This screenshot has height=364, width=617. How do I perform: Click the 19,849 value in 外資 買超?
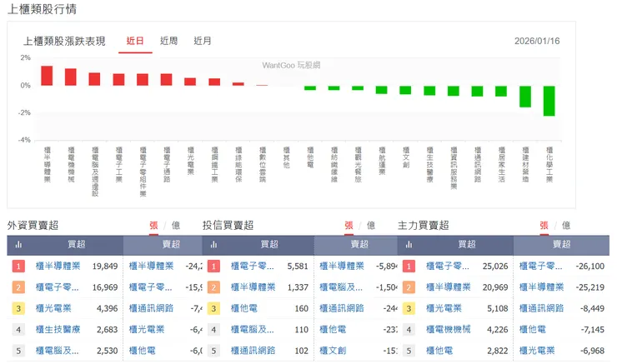tap(105, 266)
